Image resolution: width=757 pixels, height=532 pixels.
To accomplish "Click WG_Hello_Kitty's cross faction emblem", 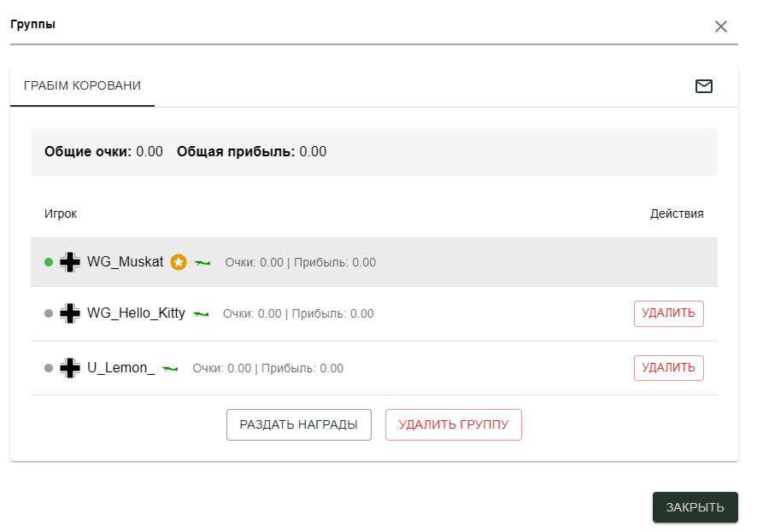I will click(x=70, y=313).
